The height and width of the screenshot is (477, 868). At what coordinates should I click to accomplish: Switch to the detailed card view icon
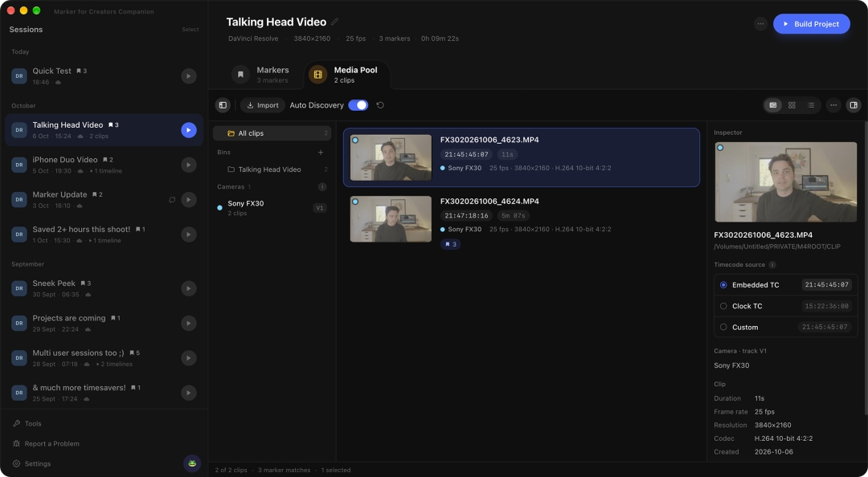pos(773,105)
